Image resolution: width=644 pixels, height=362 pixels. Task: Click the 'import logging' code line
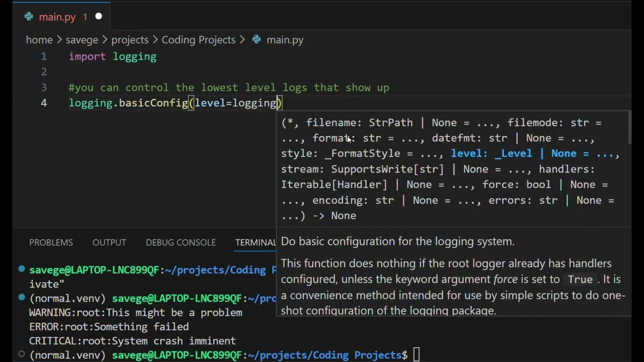[x=113, y=56]
